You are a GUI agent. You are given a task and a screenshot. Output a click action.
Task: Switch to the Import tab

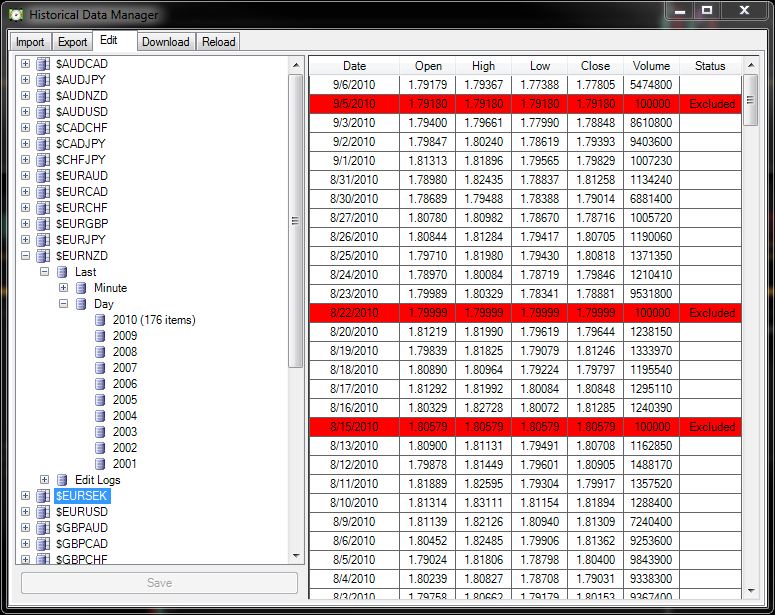click(x=30, y=41)
